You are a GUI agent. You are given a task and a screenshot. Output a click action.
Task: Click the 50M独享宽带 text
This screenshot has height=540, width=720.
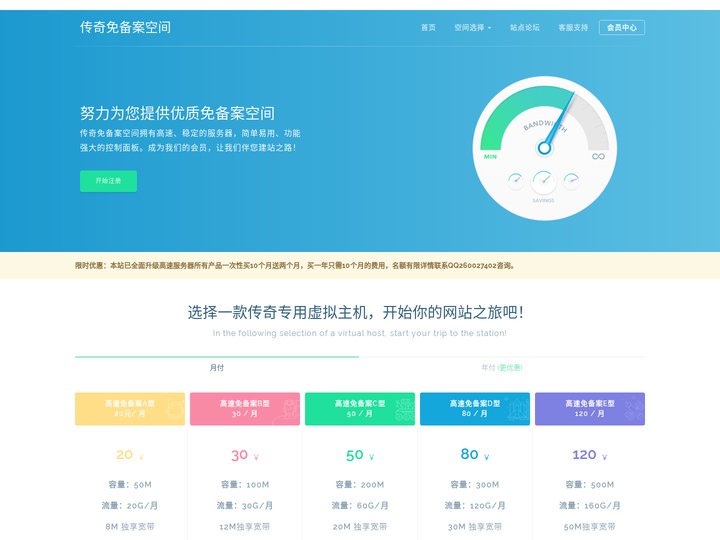[590, 527]
